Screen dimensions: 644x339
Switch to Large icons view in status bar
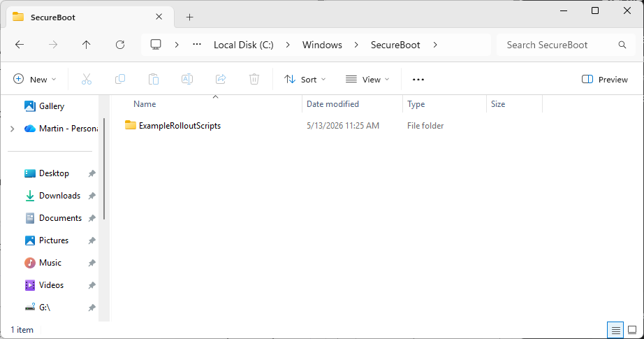(632, 330)
